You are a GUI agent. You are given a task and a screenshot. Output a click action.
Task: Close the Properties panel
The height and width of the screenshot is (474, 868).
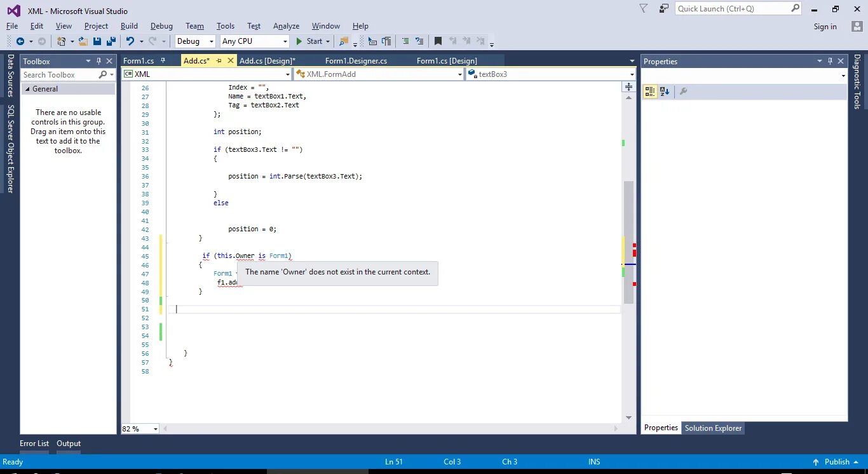841,61
